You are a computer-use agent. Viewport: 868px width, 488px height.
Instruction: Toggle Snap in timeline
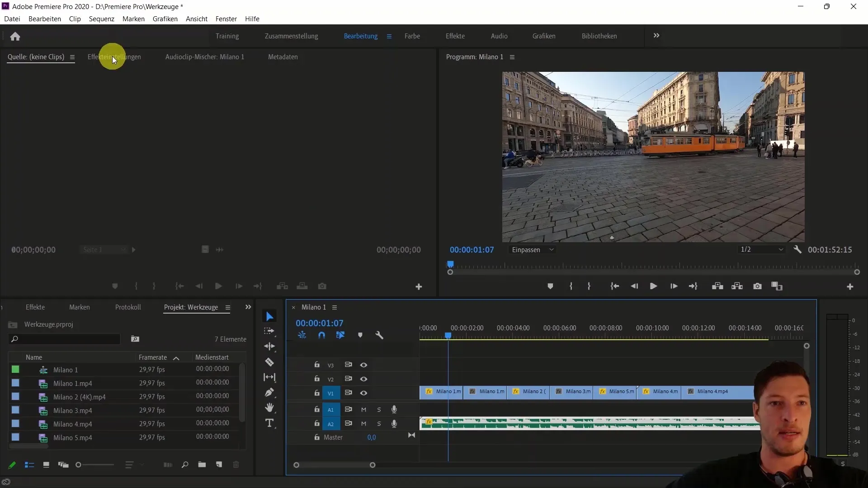click(321, 335)
